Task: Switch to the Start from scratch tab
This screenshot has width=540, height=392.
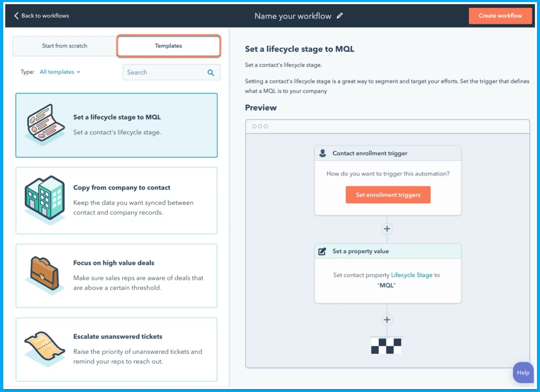Action: pos(64,46)
